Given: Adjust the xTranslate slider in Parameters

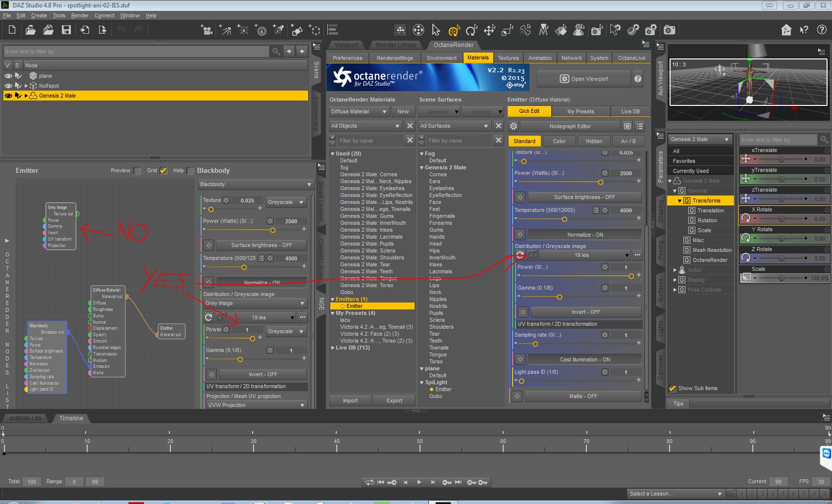Looking at the screenshot, I should (x=780, y=159).
